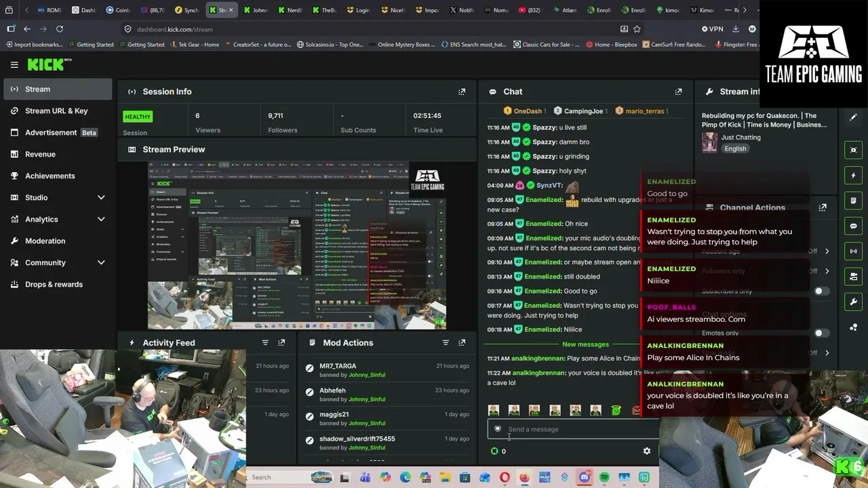Go to Stream URL & Key
The height and width of the screenshot is (488, 868).
pos(58,110)
